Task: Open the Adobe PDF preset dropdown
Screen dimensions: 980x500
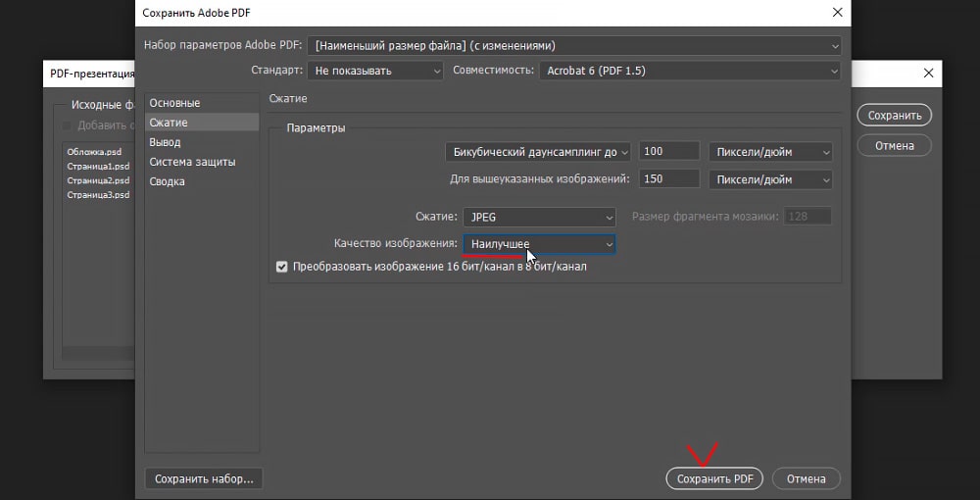Action: (573, 45)
